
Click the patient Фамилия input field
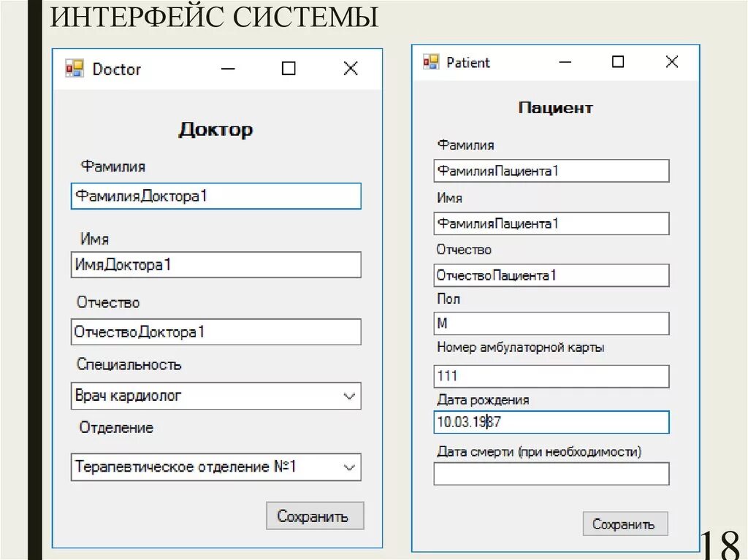(x=552, y=171)
